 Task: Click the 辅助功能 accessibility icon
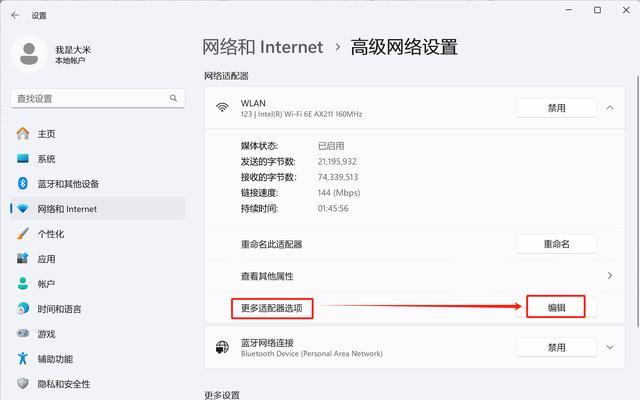(x=23, y=358)
